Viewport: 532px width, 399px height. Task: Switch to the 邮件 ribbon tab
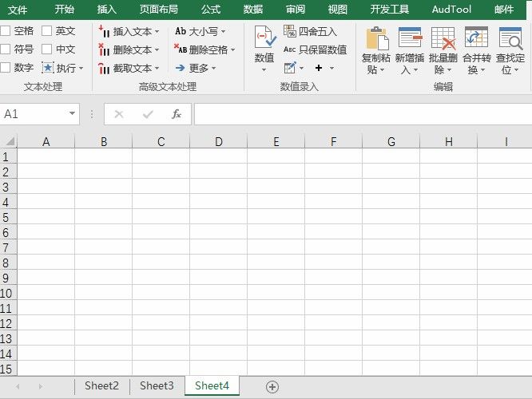click(504, 9)
